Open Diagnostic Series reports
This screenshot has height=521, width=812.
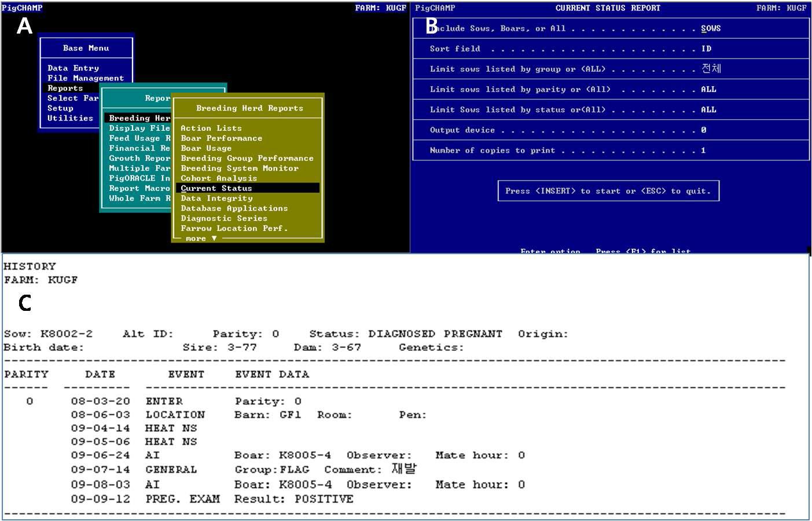tap(224, 218)
